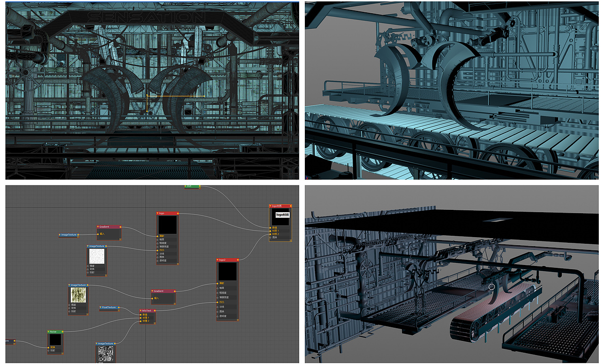Click the 透明度 input pin on logo node
This screenshot has width=604, height=364.
tap(158, 261)
